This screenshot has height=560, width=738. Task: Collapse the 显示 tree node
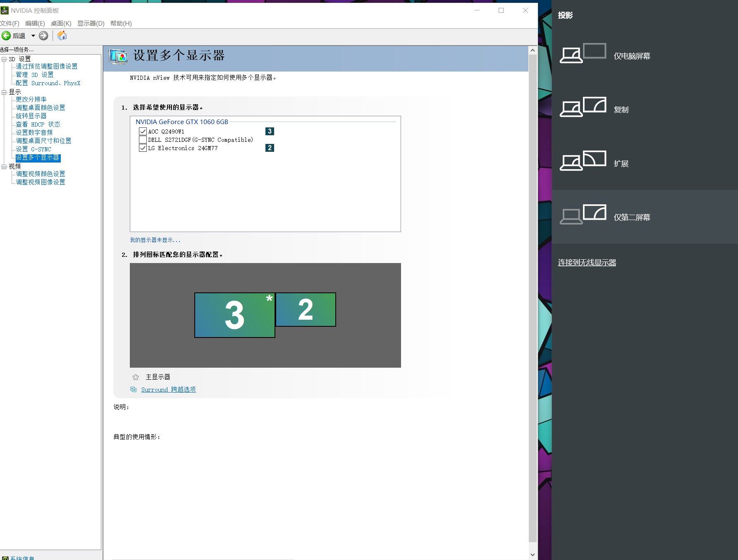[4, 92]
